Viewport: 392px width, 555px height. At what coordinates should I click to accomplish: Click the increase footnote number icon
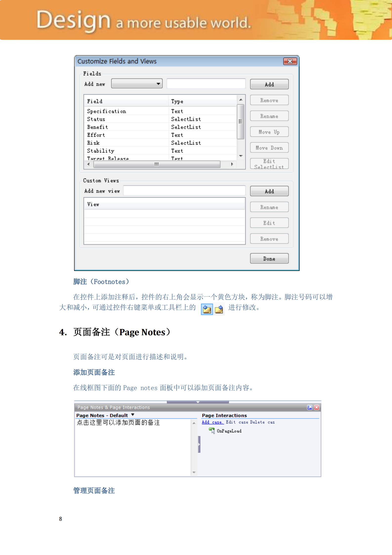219,309
